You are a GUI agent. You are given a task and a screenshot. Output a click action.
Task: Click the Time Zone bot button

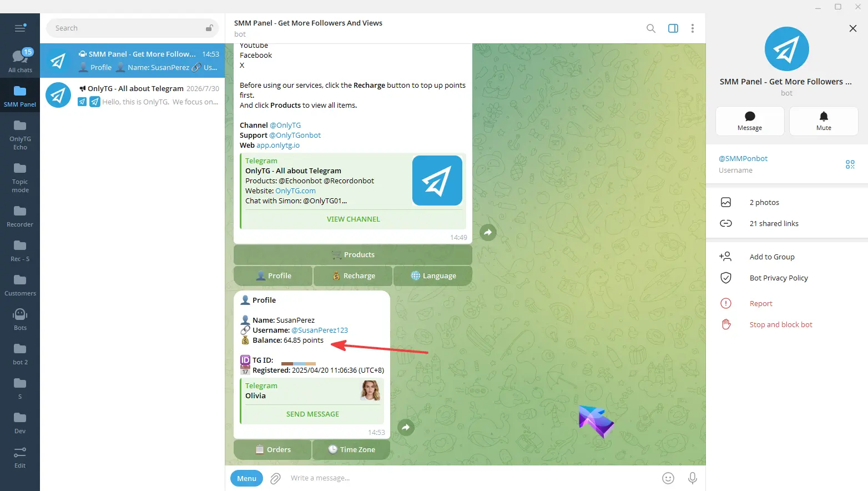click(x=351, y=449)
